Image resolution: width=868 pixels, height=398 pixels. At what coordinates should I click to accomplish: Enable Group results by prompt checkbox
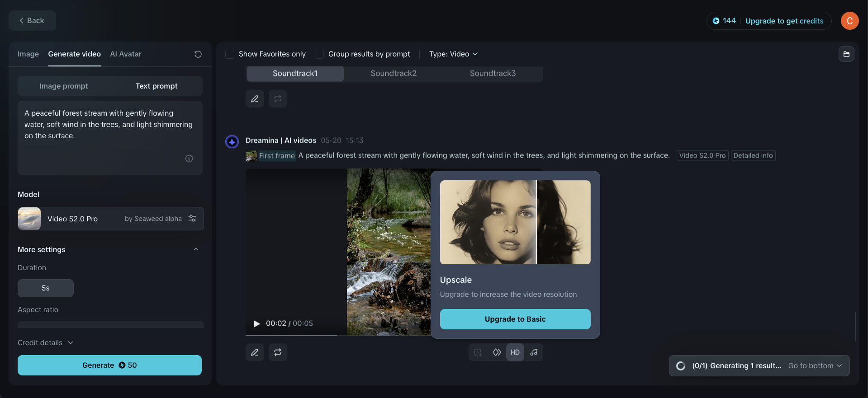[x=319, y=54]
